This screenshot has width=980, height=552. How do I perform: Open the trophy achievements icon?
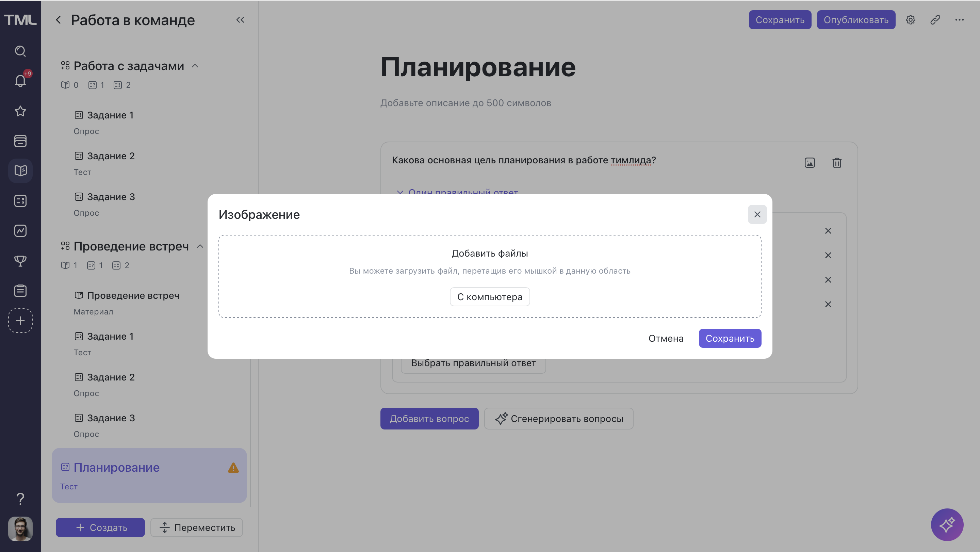click(20, 261)
